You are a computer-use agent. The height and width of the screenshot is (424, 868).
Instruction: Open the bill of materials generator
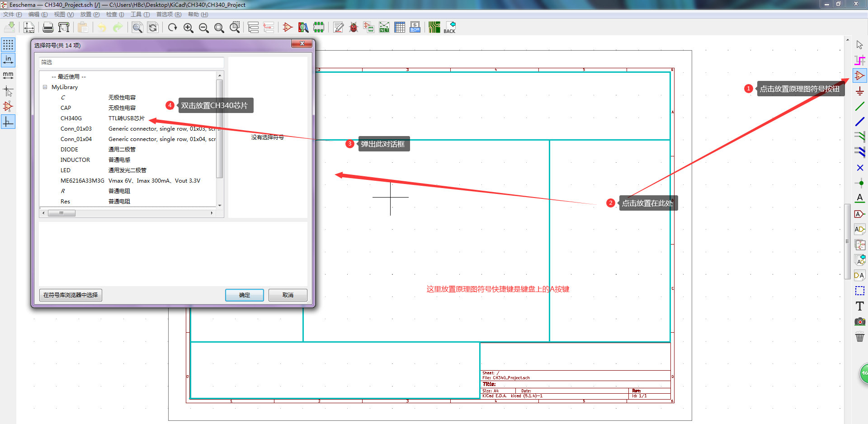(x=415, y=27)
